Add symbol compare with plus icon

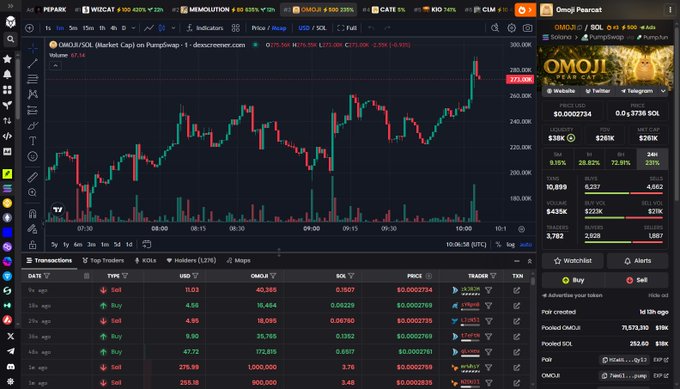pos(29,28)
